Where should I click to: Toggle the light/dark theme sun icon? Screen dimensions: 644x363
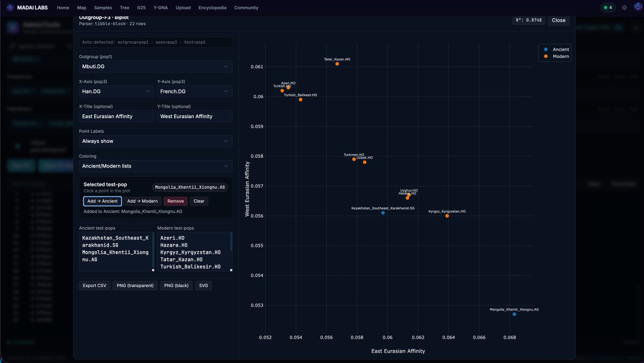pyautogui.click(x=624, y=8)
